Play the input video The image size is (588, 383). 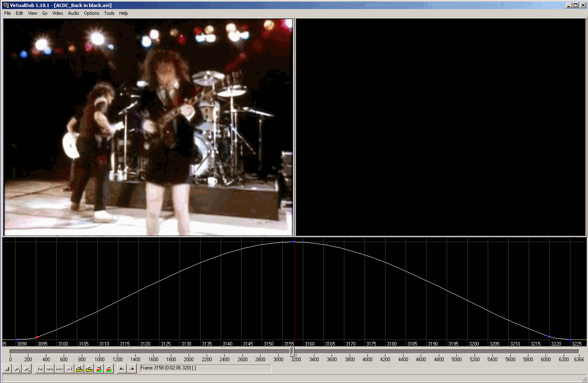[x=17, y=369]
